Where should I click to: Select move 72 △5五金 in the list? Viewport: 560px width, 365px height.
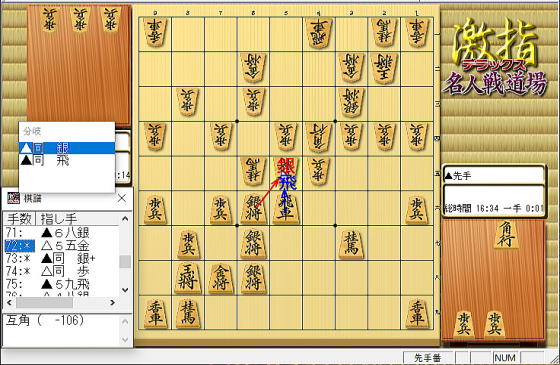click(x=61, y=246)
